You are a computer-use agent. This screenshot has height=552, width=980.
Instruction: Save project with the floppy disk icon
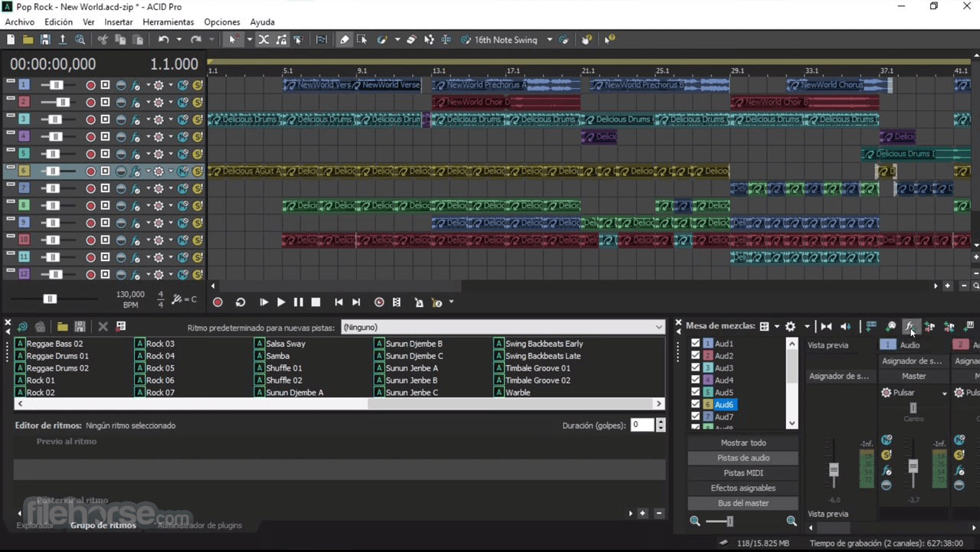(x=45, y=40)
